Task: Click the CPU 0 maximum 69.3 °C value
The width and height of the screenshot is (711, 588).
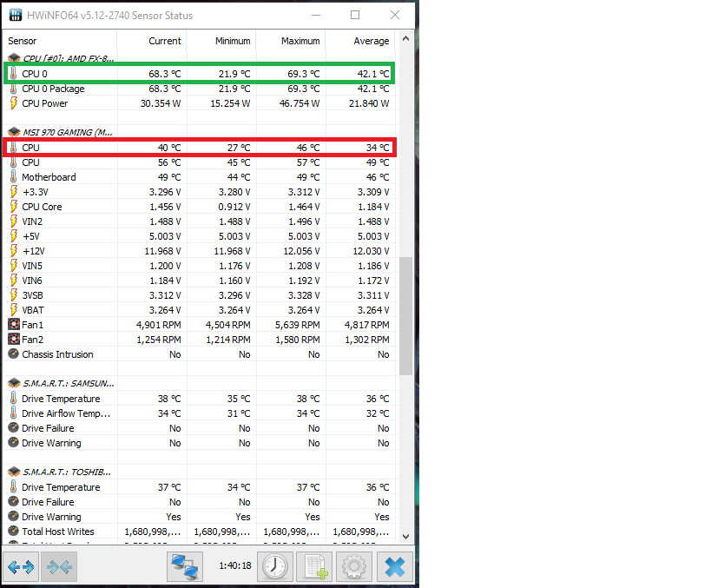Action: pyautogui.click(x=304, y=74)
